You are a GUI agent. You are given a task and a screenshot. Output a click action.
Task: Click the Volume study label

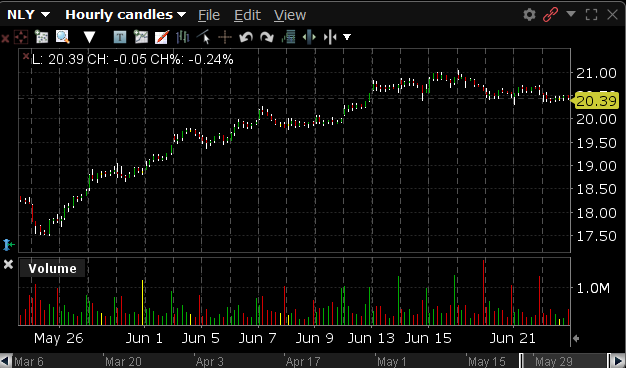tap(52, 268)
